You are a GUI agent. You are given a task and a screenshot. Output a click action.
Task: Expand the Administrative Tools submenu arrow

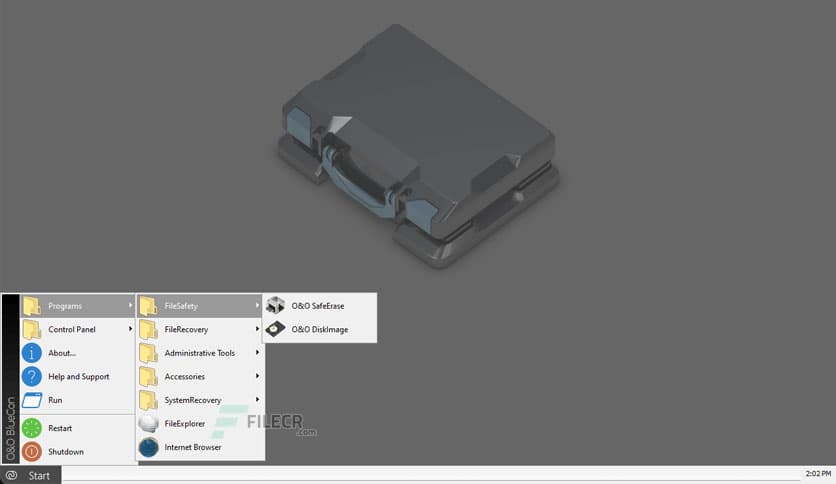(x=257, y=352)
